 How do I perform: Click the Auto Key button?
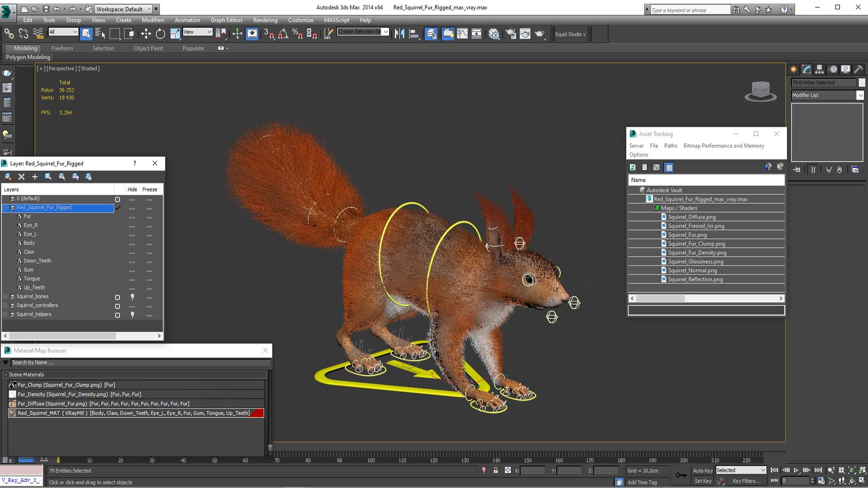tap(703, 470)
